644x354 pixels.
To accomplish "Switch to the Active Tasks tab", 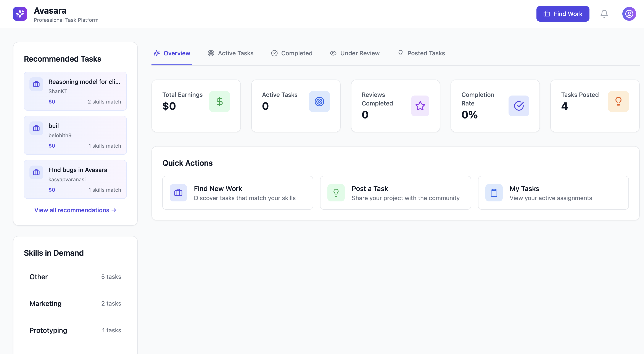I will 230,53.
